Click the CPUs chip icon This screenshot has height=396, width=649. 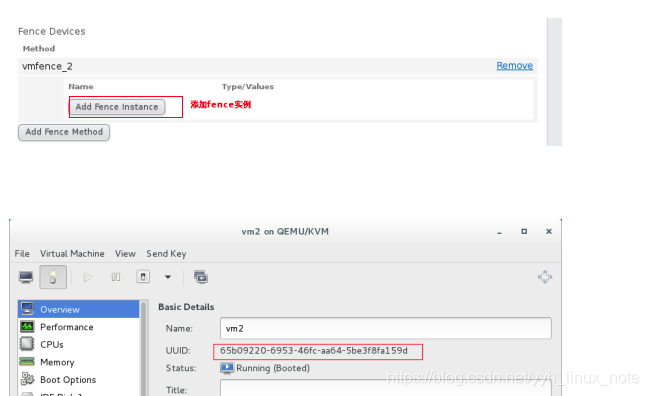pos(27,344)
